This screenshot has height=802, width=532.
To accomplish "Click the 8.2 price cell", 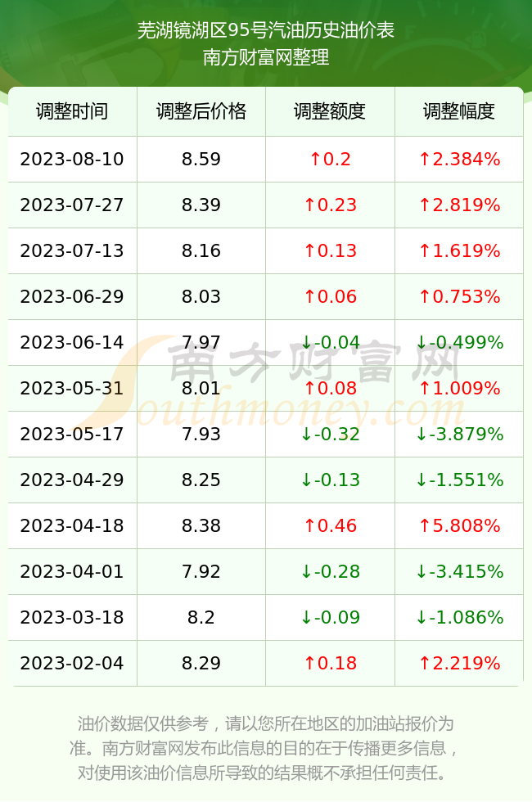I will pos(201,617).
